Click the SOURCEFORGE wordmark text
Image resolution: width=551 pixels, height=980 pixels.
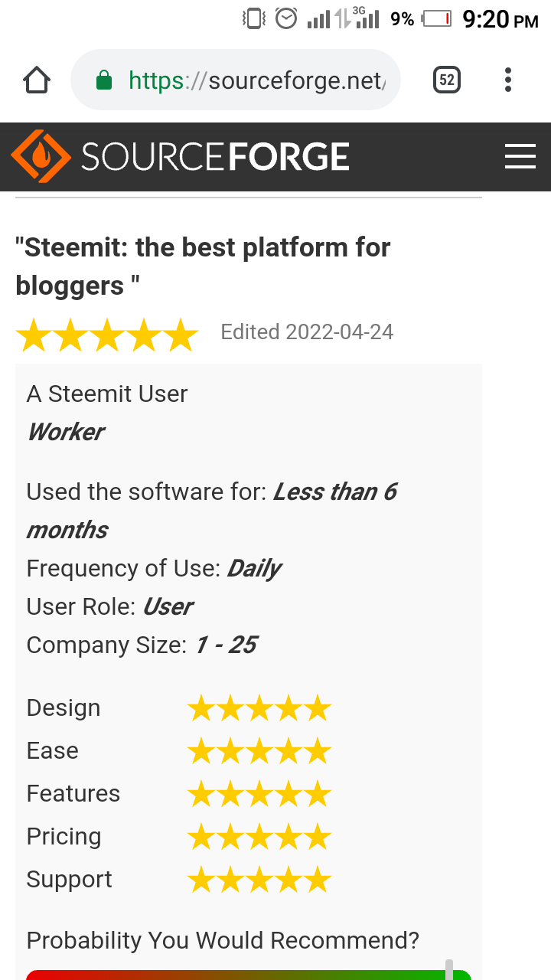click(215, 157)
